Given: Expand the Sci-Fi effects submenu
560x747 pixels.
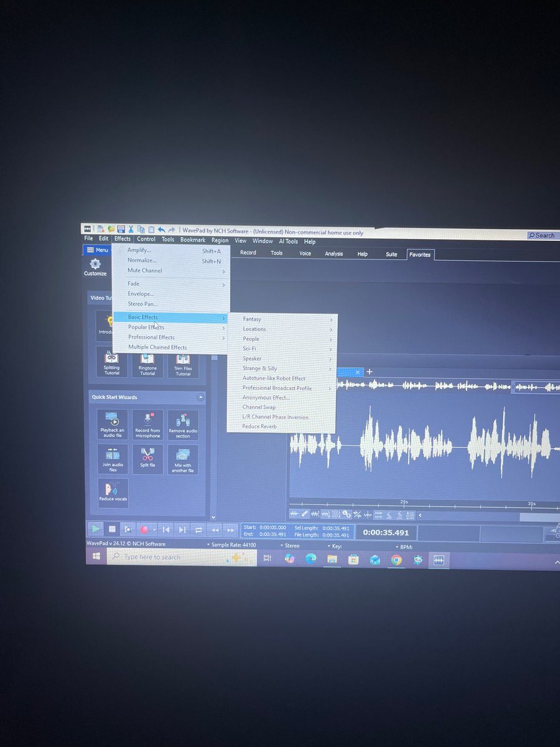Looking at the screenshot, I should (282, 349).
